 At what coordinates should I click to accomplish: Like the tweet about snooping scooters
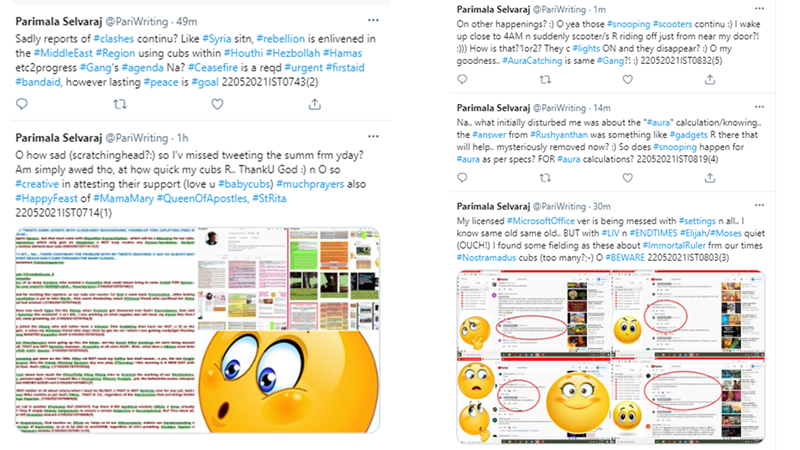pyautogui.click(x=628, y=80)
